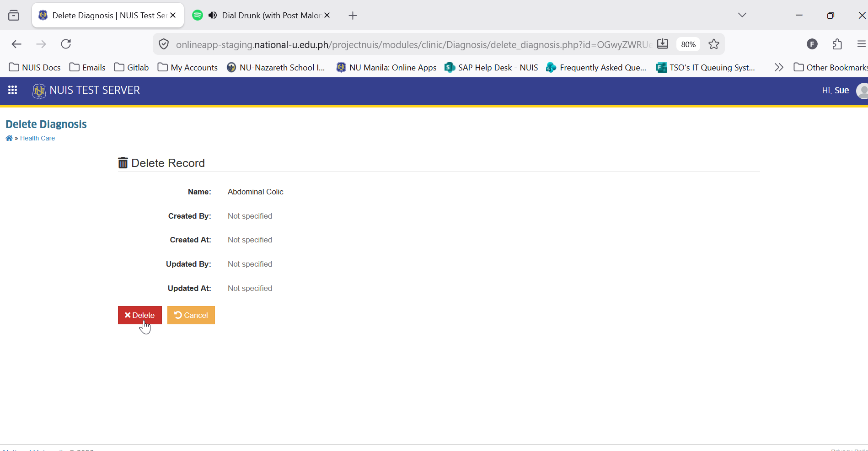Open the Other Bookmarks folder
This screenshot has width=868, height=451.
pyautogui.click(x=830, y=67)
